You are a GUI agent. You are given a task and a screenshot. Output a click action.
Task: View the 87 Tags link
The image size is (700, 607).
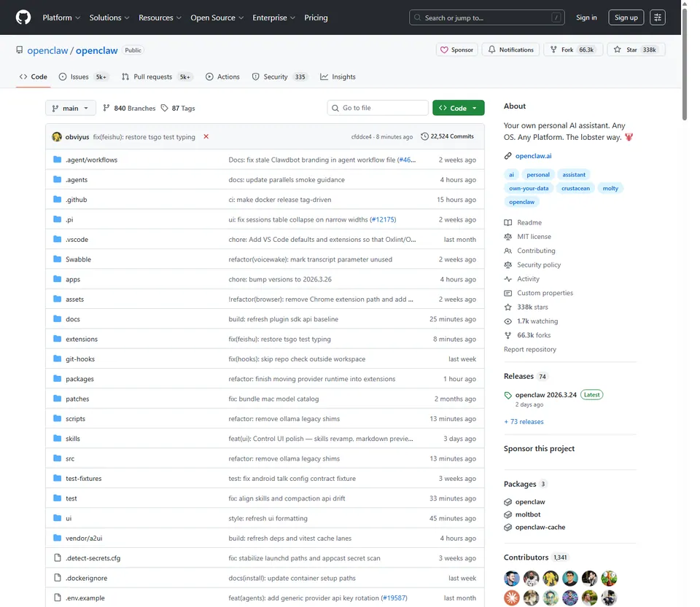click(x=178, y=108)
